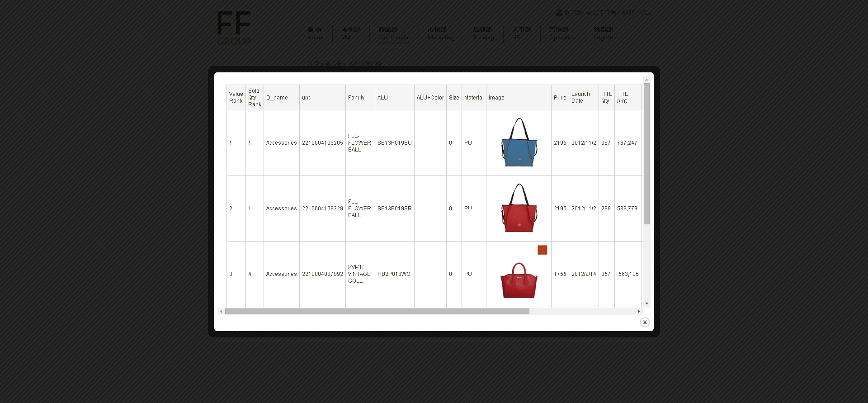
Task: Click the horizontal scrollbar thumb
Action: pyautogui.click(x=377, y=312)
